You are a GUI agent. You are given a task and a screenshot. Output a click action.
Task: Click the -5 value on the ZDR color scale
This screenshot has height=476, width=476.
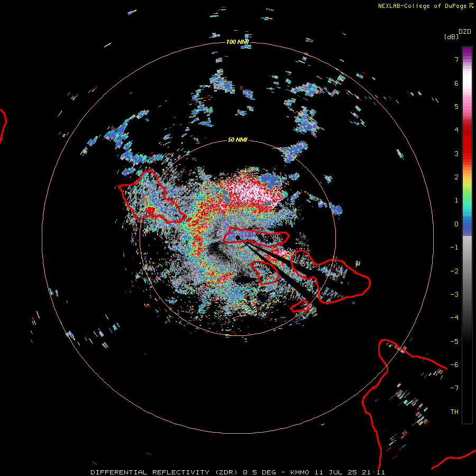(x=454, y=342)
